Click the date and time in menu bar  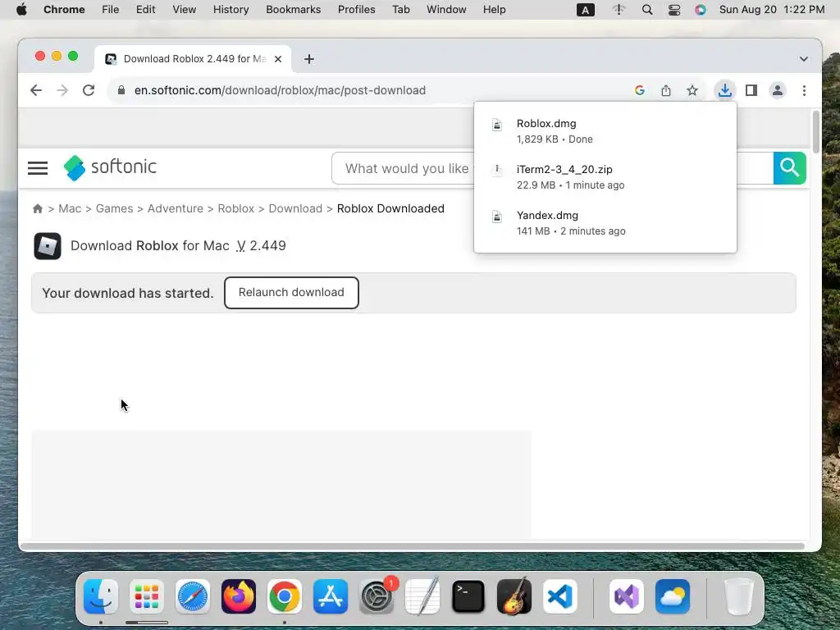(772, 10)
